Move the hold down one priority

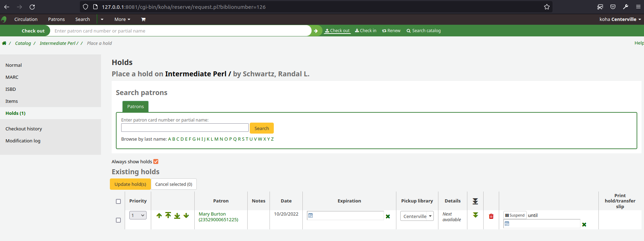click(x=186, y=216)
